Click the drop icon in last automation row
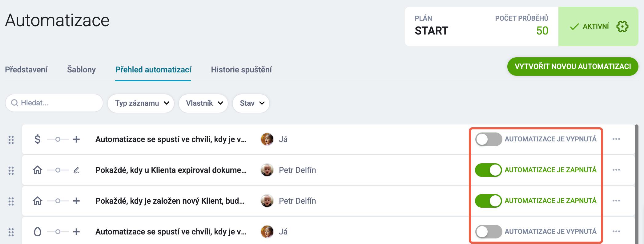The height and width of the screenshot is (244, 644). pos(37,232)
